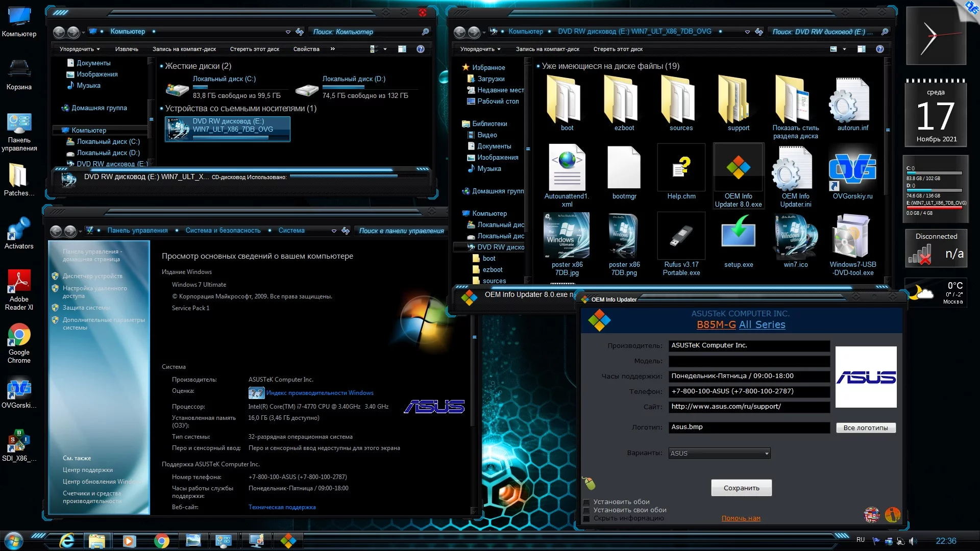
Task: Click the Телефон input field in OEM Info Updater
Action: 749,391
